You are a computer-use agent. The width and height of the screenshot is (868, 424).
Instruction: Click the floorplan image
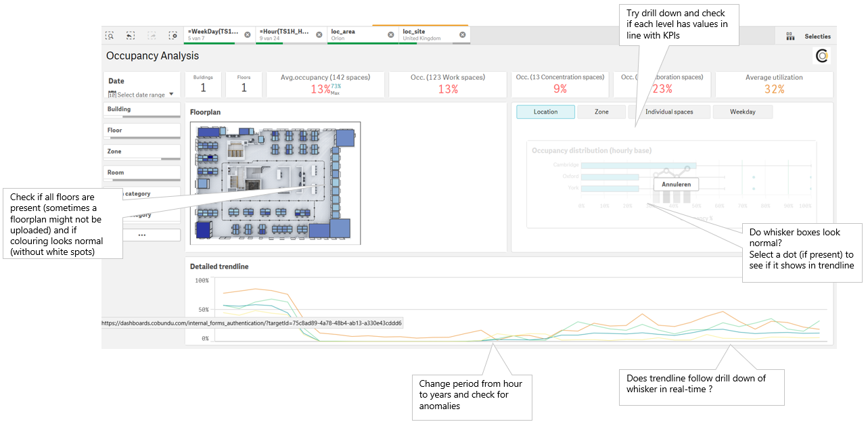pos(275,183)
